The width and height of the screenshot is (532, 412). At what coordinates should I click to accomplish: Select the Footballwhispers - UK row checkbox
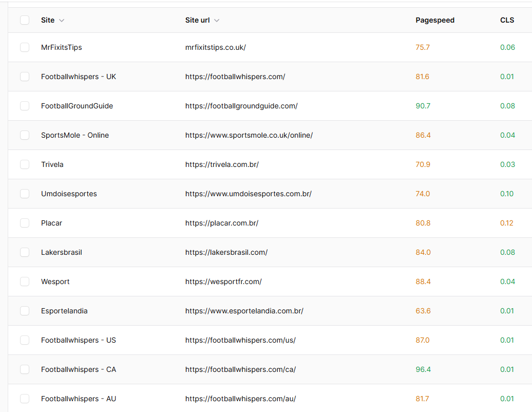tap(25, 77)
